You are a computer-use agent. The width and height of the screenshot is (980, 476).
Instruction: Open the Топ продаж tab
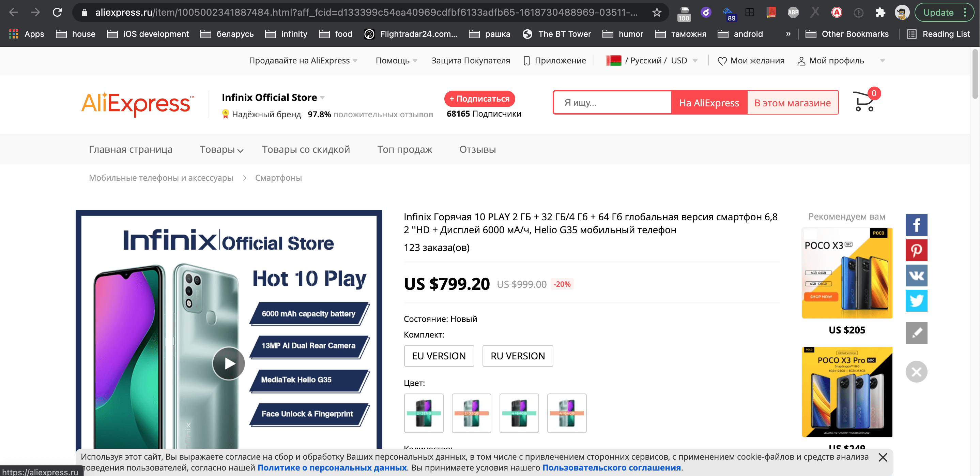[x=404, y=149]
